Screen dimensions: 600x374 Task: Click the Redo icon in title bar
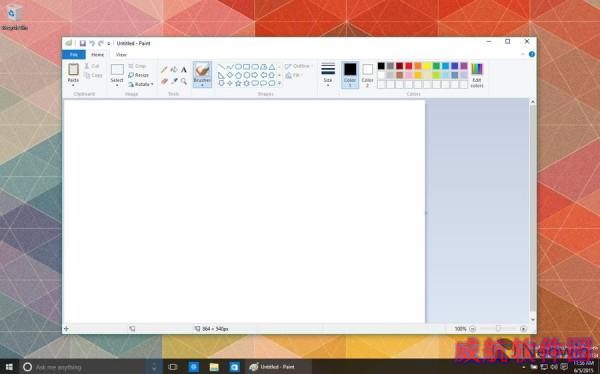tap(101, 43)
